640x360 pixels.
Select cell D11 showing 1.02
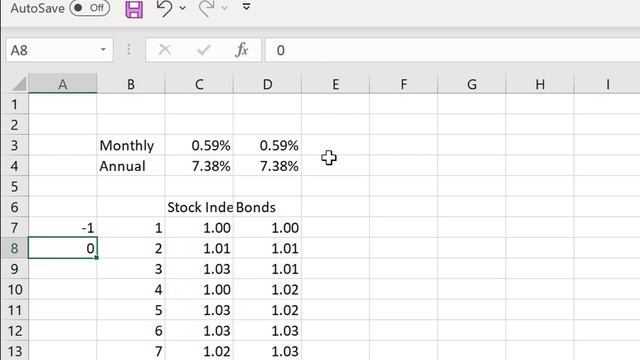tap(267, 310)
